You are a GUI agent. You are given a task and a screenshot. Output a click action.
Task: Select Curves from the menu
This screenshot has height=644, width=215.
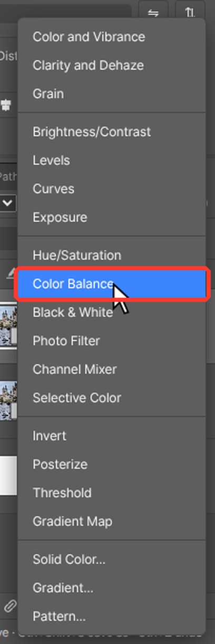click(x=112, y=189)
